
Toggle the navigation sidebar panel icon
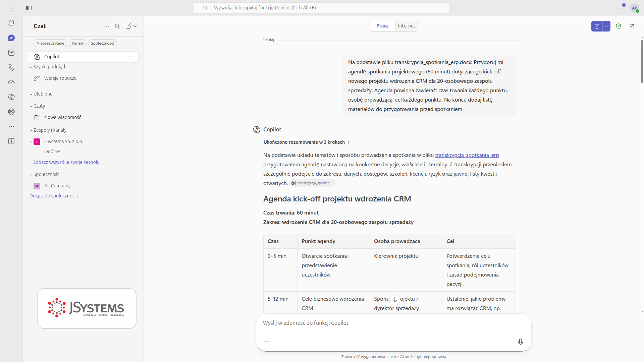[29, 8]
